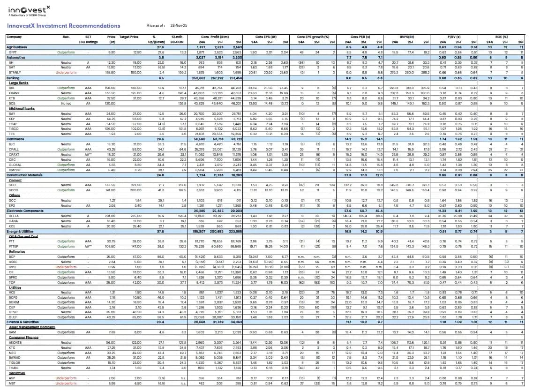Click the '28-Nov-25' price date

(x=179, y=25)
